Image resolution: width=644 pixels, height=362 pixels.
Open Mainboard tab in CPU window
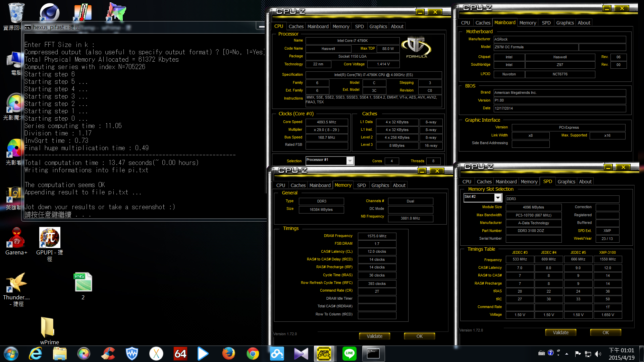318,26
